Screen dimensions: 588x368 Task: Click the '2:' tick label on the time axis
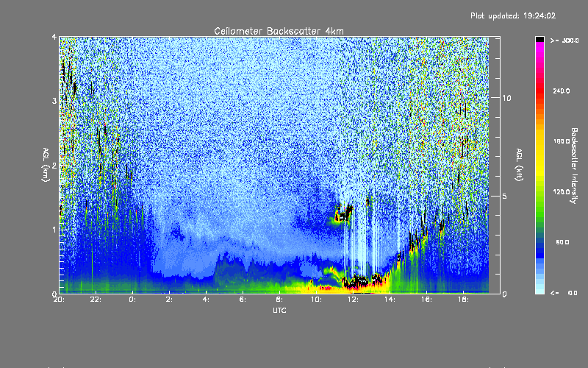pos(169,300)
